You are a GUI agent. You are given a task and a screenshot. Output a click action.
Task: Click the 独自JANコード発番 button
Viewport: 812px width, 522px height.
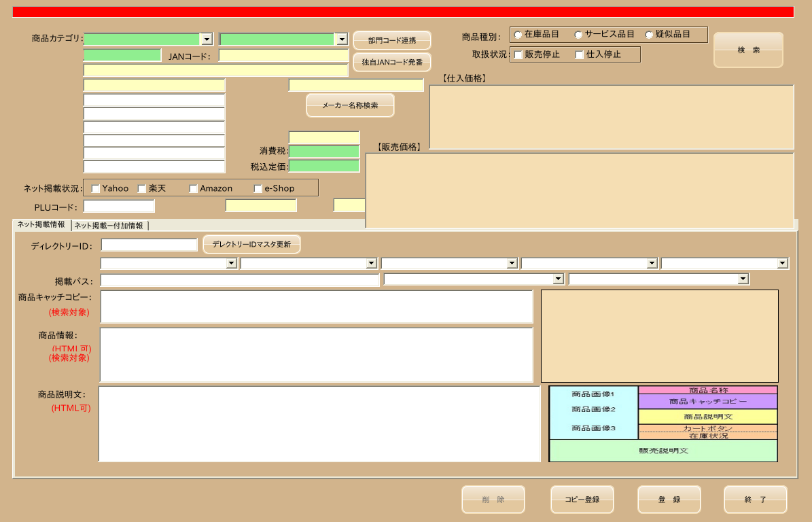tap(392, 62)
